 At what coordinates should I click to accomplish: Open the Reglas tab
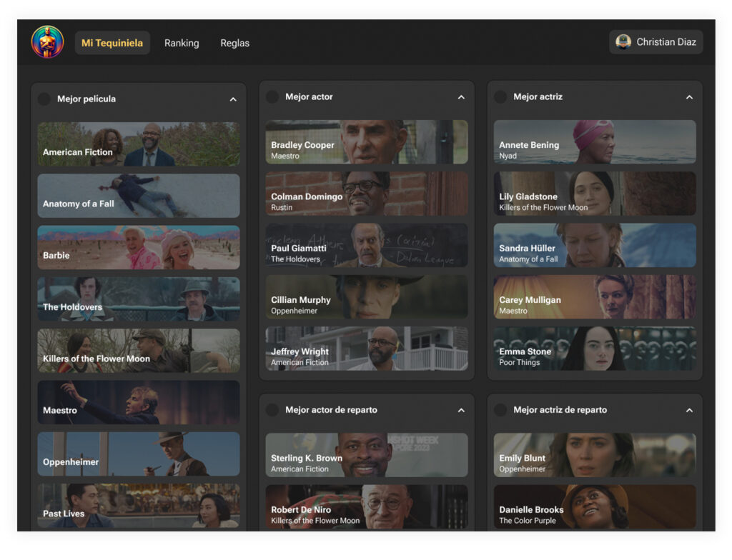(x=234, y=43)
